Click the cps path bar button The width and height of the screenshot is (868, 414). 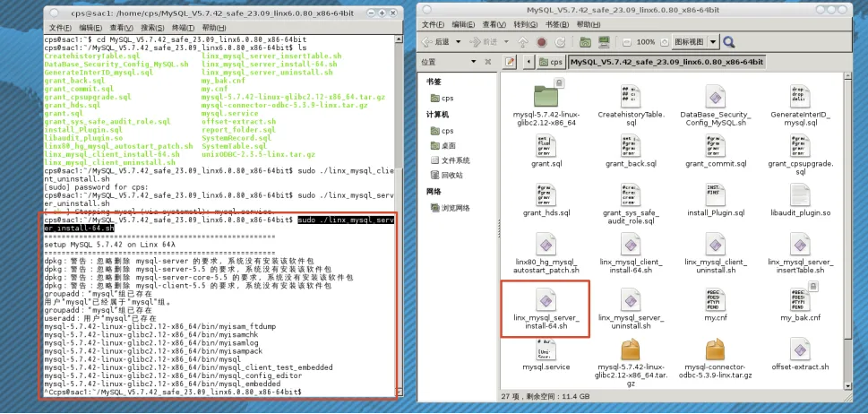pos(551,62)
